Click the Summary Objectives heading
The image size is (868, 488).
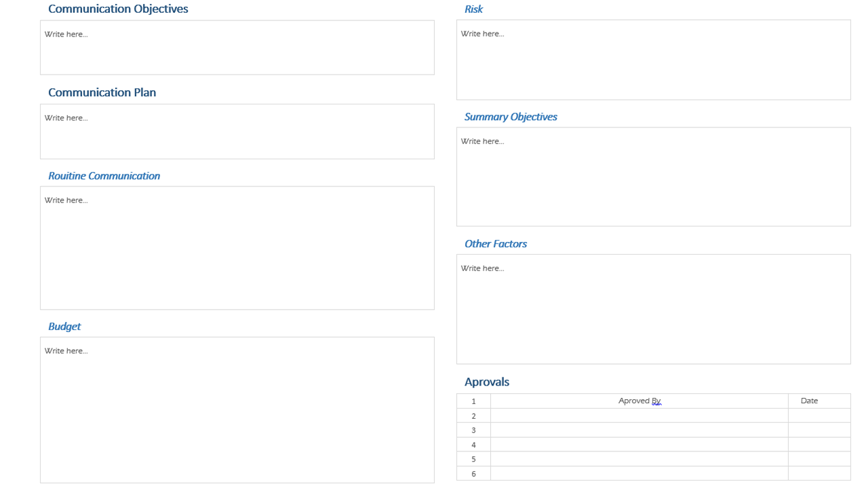tap(511, 117)
